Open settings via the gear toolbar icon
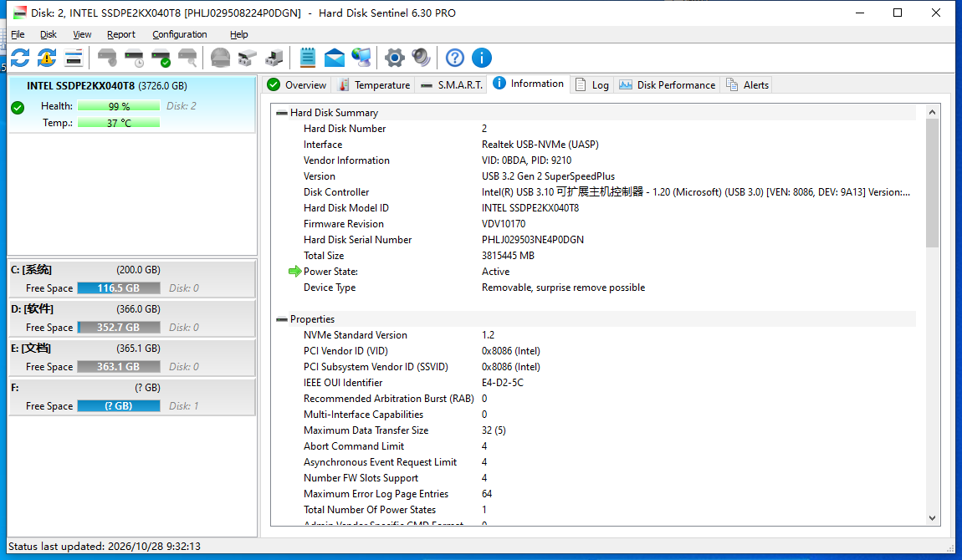Screen dimensions: 962x560 click(x=395, y=59)
